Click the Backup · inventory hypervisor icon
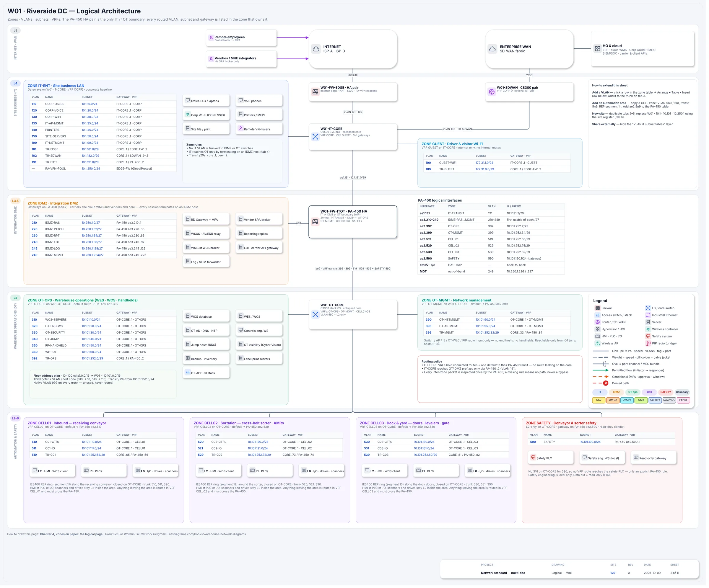709x588 pixels. pos(188,358)
